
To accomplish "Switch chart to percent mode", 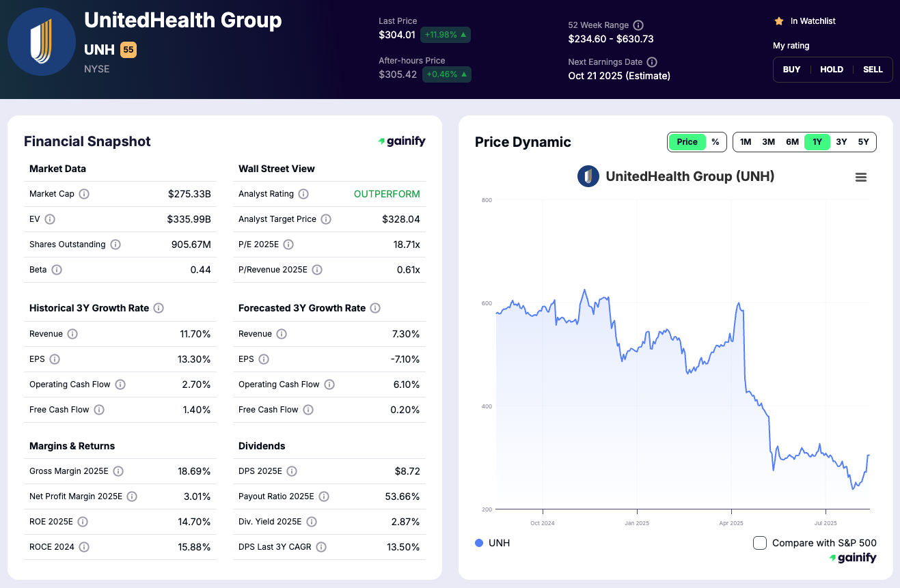I will tap(715, 142).
